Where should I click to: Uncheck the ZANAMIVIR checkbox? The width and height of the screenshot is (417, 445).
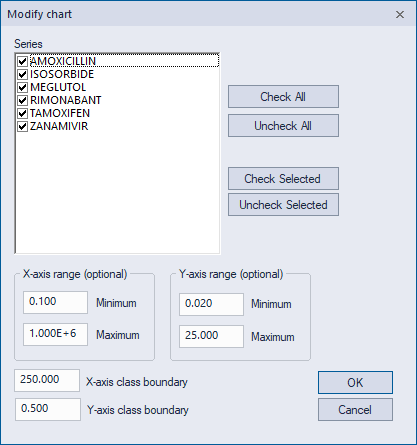pyautogui.click(x=22, y=126)
